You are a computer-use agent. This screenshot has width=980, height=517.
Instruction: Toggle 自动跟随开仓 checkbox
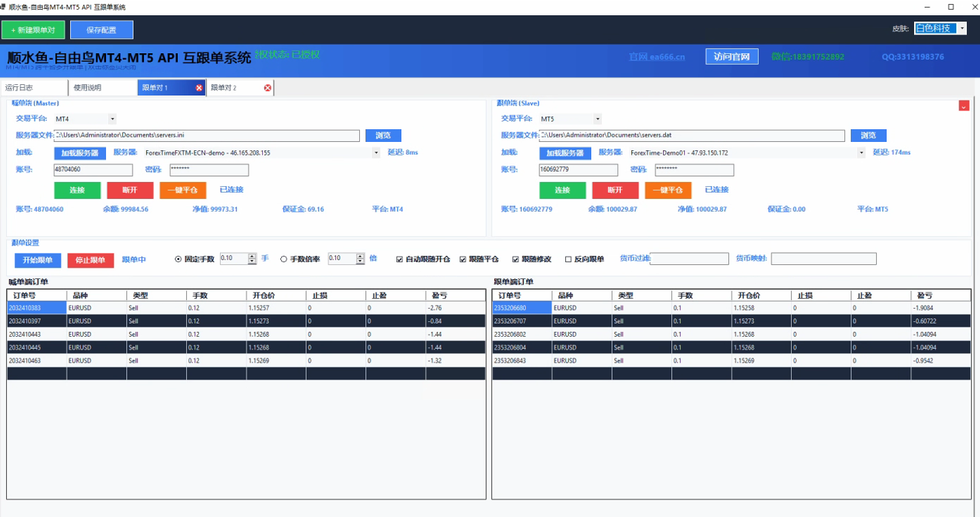400,259
